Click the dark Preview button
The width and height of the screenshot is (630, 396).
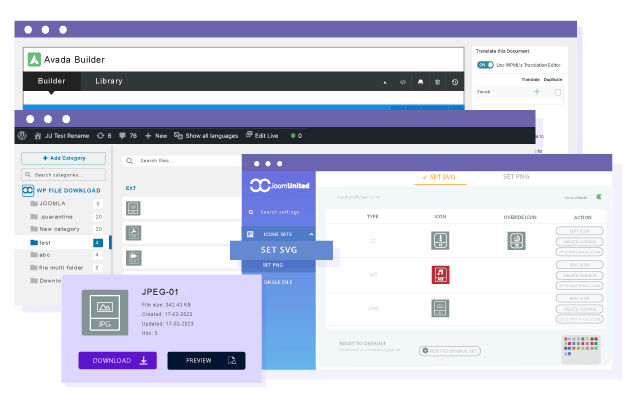pyautogui.click(x=206, y=361)
